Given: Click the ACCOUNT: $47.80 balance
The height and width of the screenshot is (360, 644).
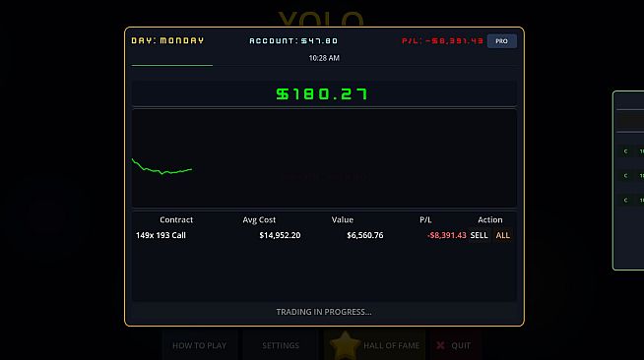Looking at the screenshot, I should 293,41.
